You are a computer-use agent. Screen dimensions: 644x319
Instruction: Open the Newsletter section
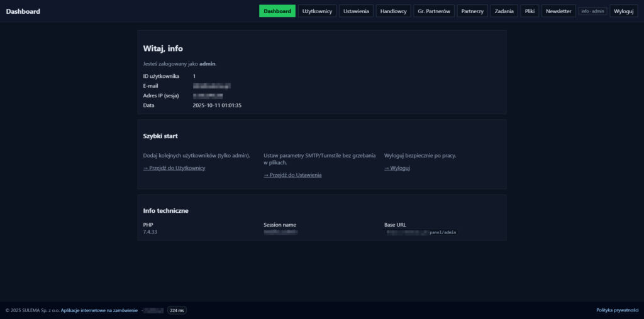pyautogui.click(x=558, y=11)
